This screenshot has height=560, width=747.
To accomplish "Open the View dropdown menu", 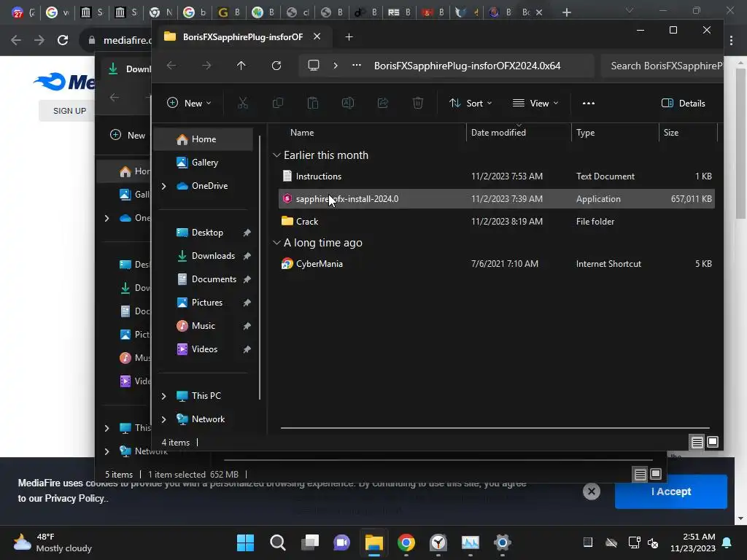I will tap(535, 103).
